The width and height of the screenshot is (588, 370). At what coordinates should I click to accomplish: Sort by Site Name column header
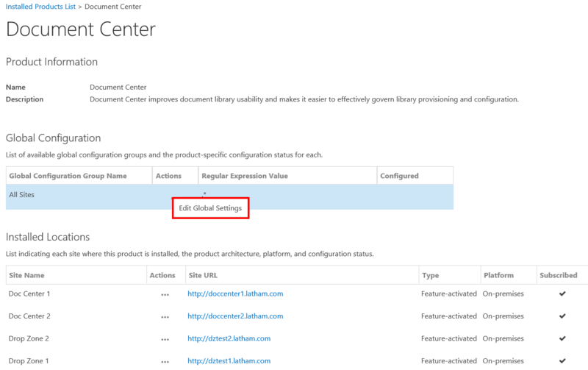click(x=27, y=275)
